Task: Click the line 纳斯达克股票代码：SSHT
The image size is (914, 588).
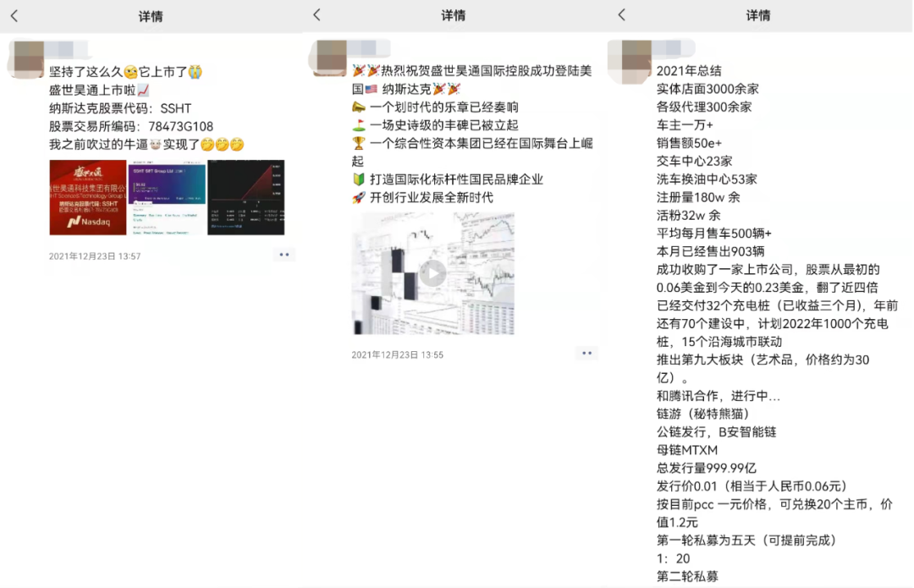Action: 120,108
